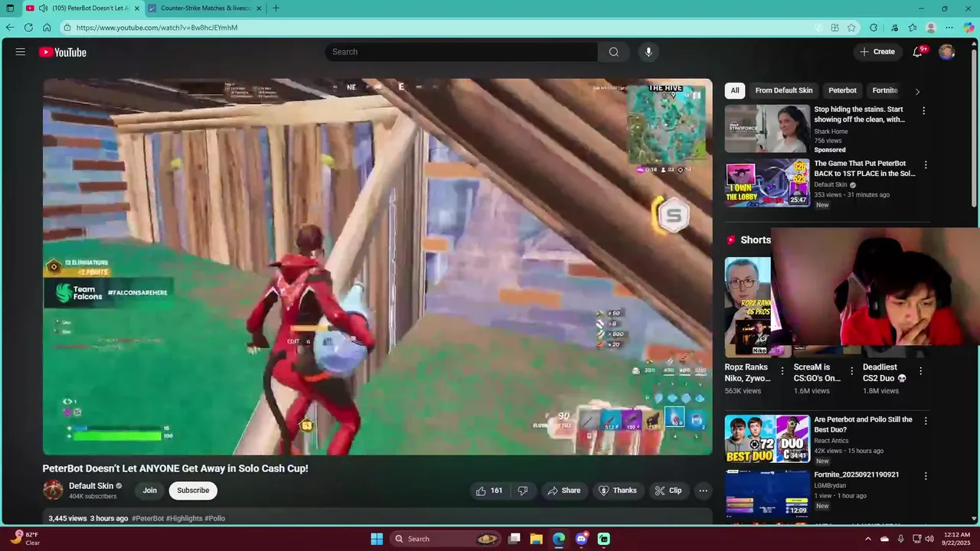
Task: Open options for Are Peterbot and Pollo video
Action: [926, 421]
